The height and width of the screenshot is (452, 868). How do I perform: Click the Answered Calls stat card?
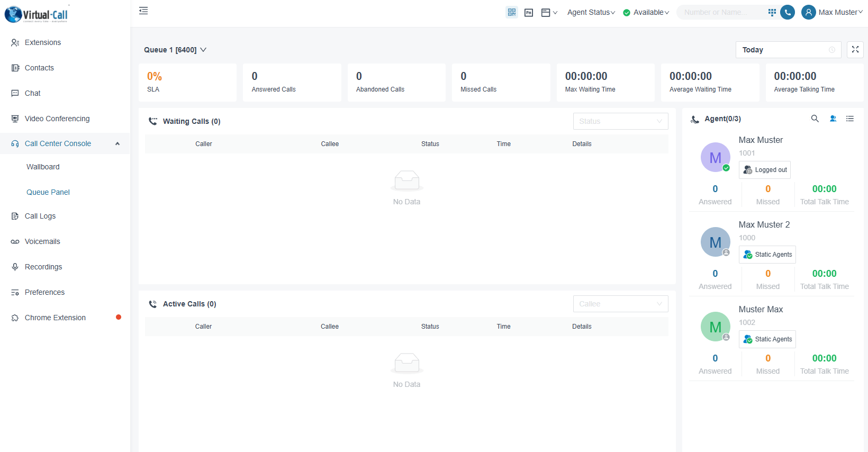pos(292,83)
